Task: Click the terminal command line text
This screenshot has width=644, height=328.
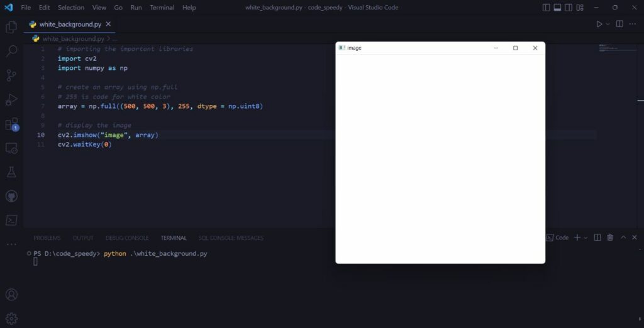Action: (121, 254)
